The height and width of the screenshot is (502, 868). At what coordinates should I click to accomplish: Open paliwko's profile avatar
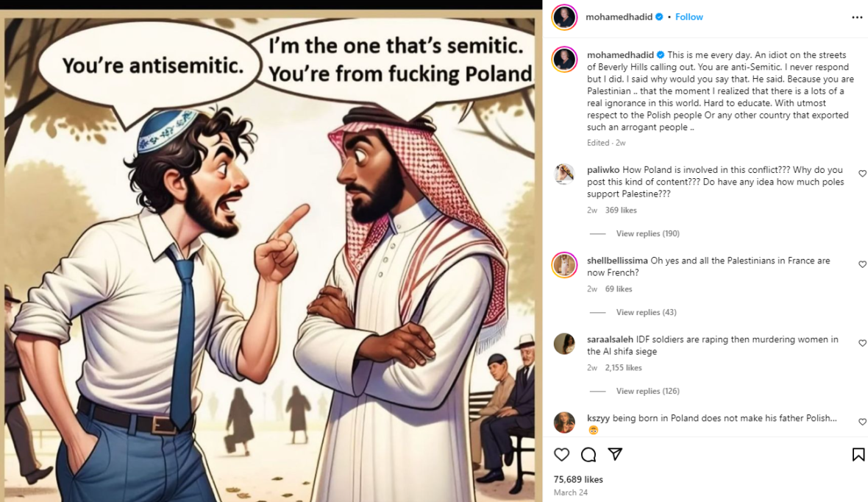tap(564, 174)
